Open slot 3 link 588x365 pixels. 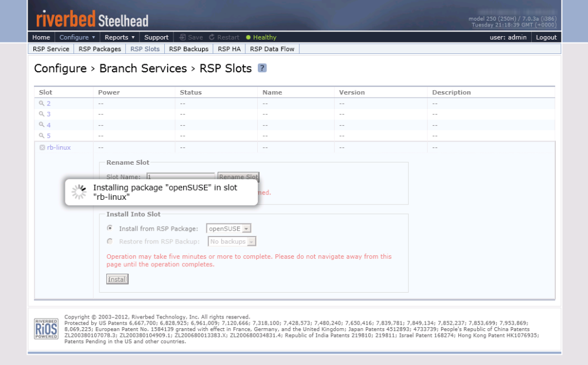49,114
